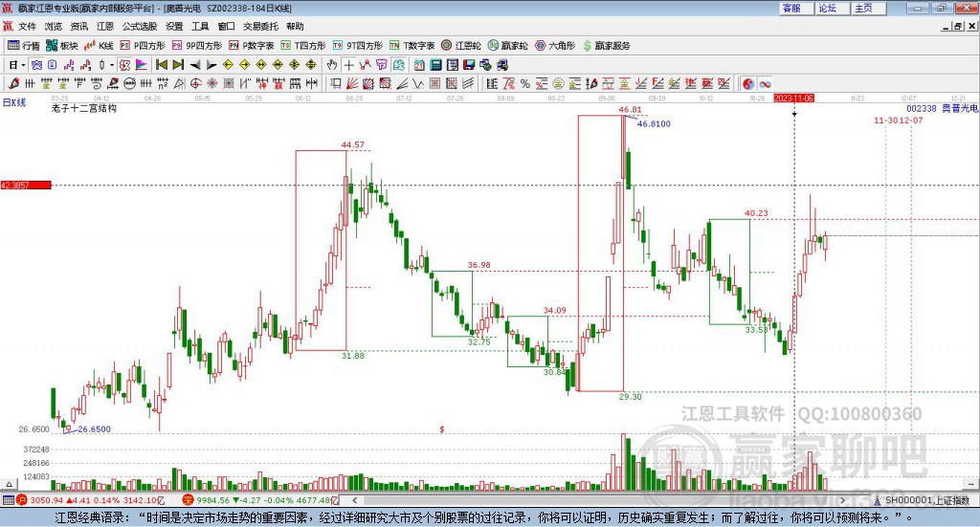Screen dimensions: 980x527
Task: Open the 赢家轮 wheel tool
Action: coord(507,46)
